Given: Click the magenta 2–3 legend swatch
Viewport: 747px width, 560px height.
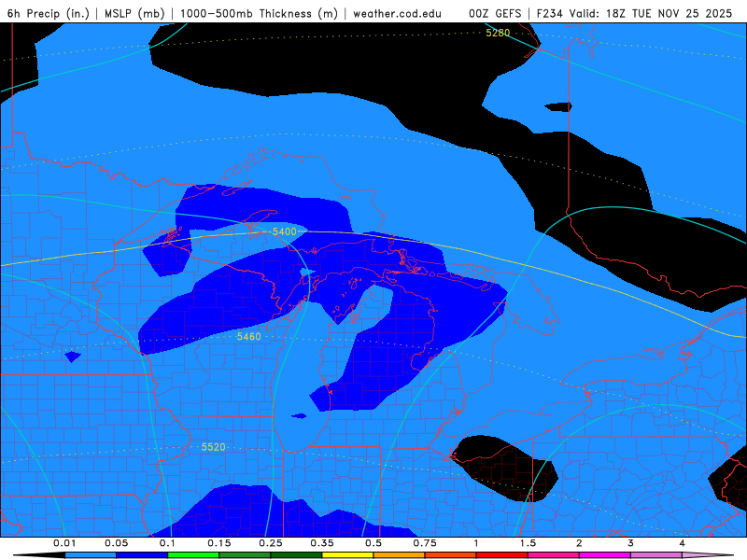Looking at the screenshot, I should pyautogui.click(x=605, y=555).
